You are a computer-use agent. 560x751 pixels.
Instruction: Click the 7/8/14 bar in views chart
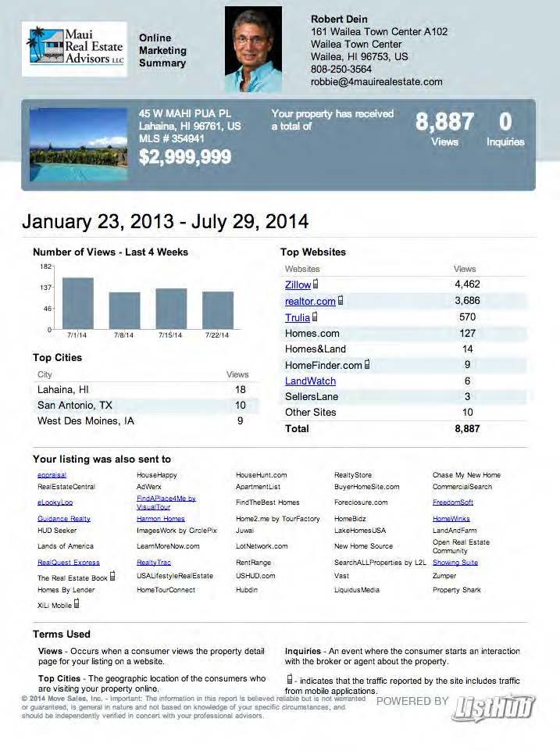[124, 310]
